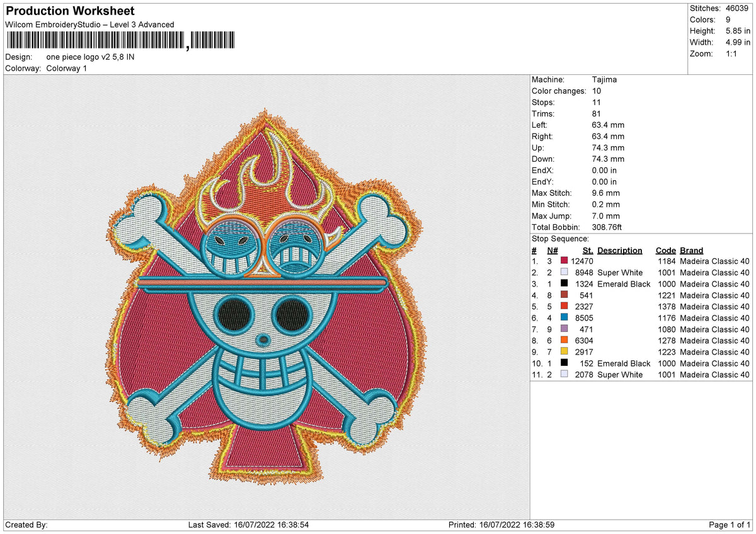Click the Tajima machine name
756x534 pixels.
pos(604,79)
